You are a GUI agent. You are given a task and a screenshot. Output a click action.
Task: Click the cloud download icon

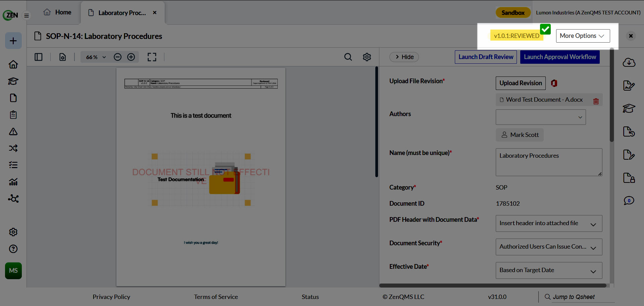(x=629, y=62)
